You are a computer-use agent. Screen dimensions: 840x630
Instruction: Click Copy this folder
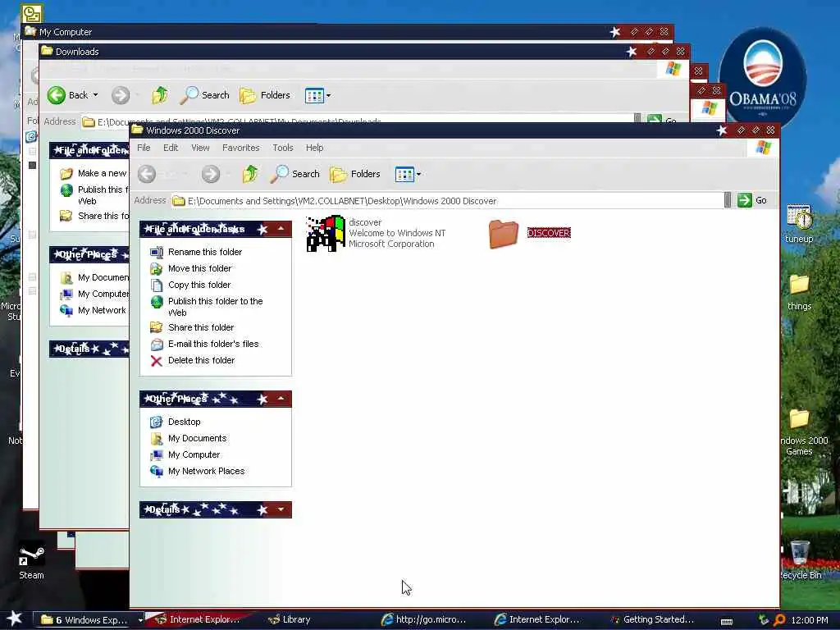point(199,285)
